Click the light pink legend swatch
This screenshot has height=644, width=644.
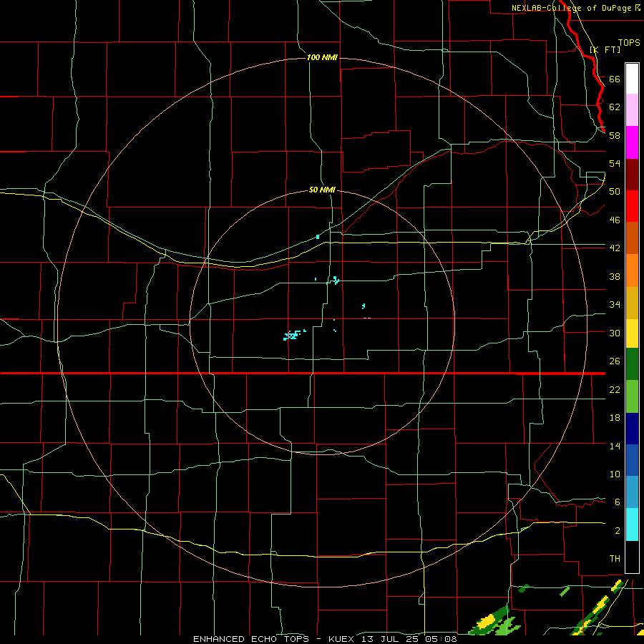pyautogui.click(x=632, y=110)
